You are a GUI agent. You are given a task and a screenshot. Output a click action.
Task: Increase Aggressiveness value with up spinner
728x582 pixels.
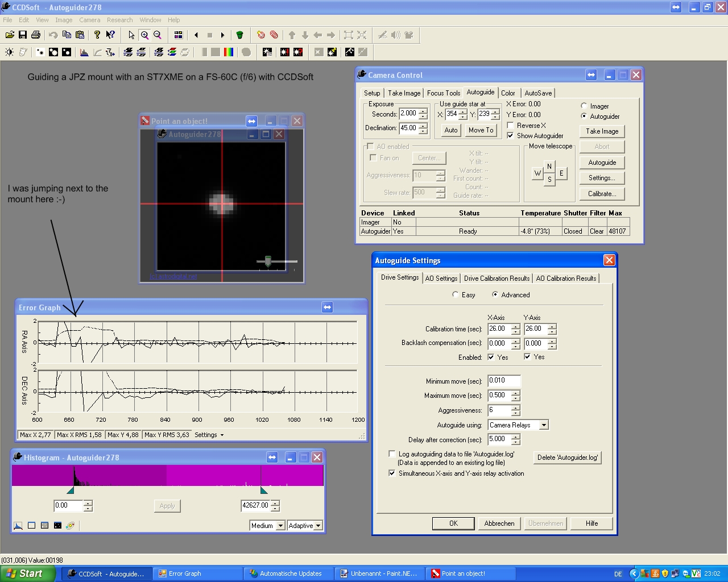(515, 408)
